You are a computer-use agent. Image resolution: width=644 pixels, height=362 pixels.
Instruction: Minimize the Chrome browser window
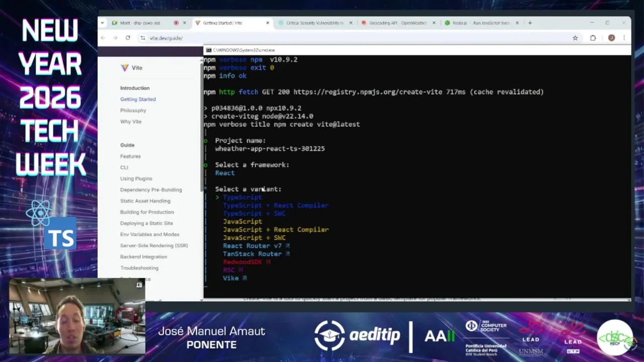(x=592, y=23)
